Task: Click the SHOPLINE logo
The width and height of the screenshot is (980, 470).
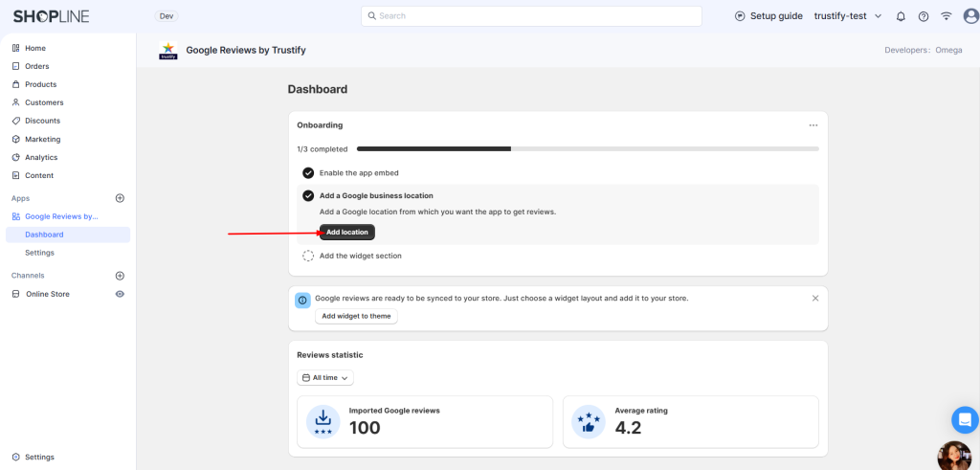Action: coord(52,16)
